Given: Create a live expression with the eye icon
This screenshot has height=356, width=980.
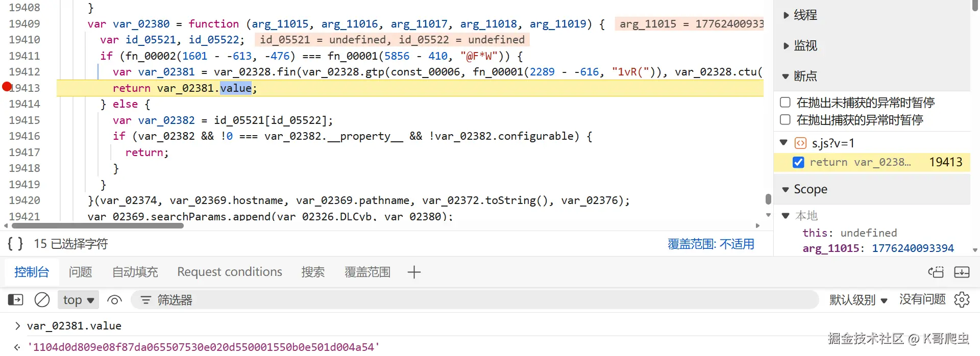Looking at the screenshot, I should (x=114, y=300).
